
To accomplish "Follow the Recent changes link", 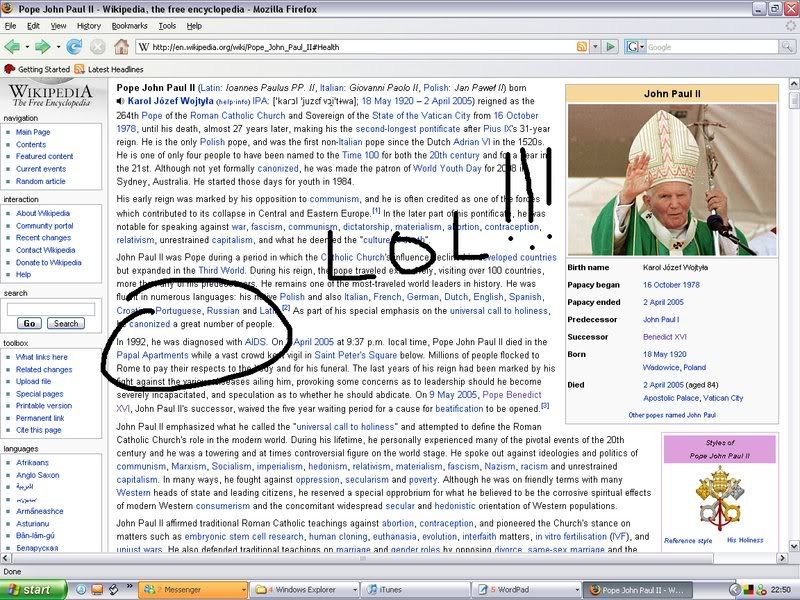I will [43, 238].
